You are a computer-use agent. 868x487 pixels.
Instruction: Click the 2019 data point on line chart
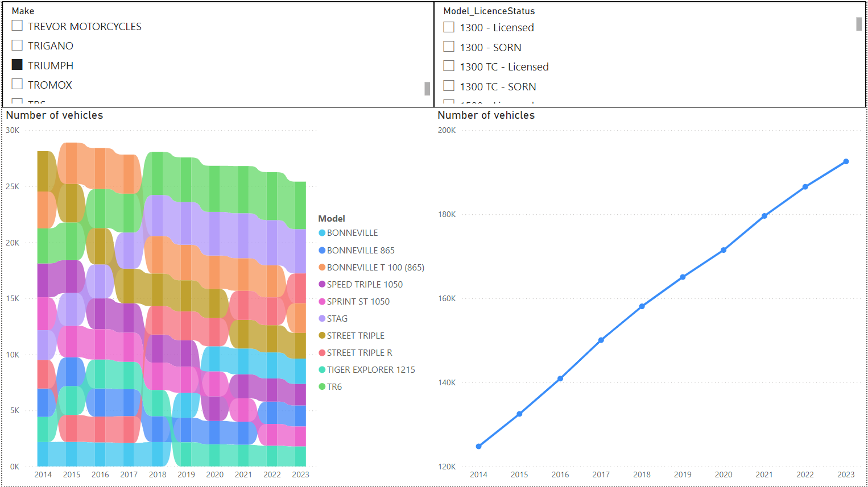point(683,277)
